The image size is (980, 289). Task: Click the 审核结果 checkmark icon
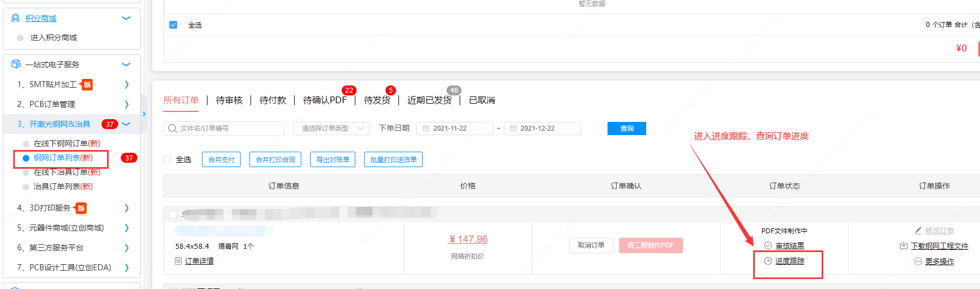point(768,245)
